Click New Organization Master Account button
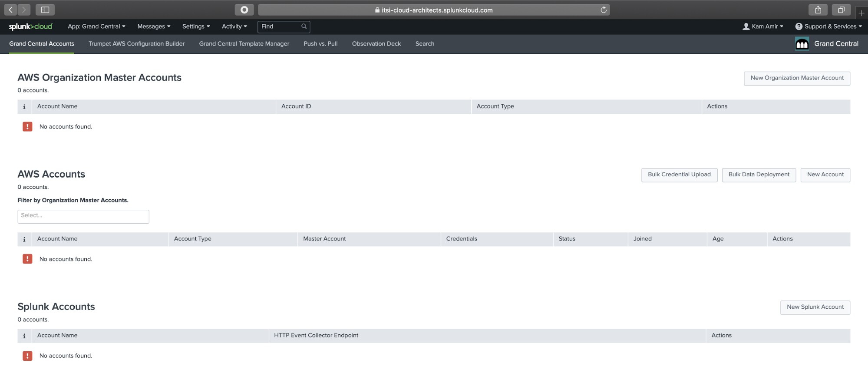This screenshot has width=868, height=386. click(x=797, y=79)
